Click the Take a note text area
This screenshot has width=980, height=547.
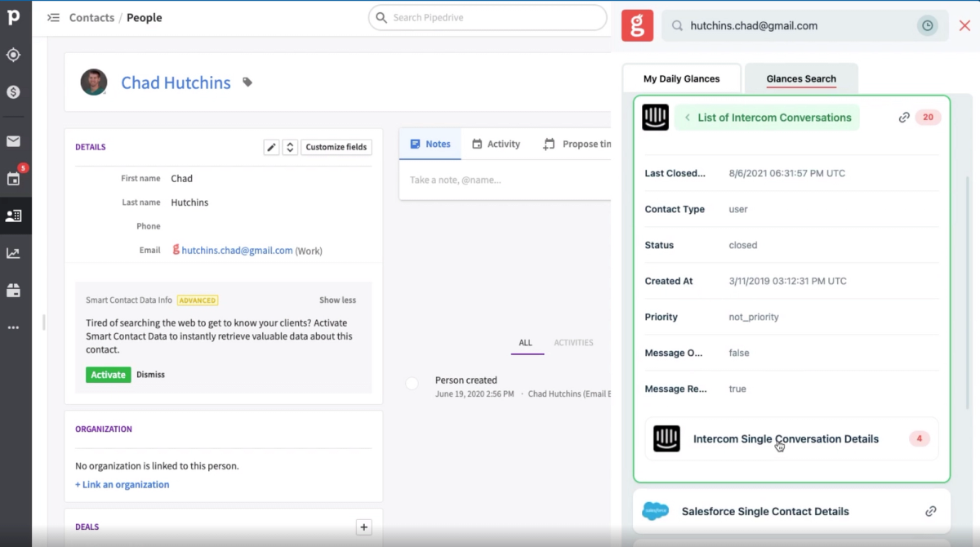(505, 180)
